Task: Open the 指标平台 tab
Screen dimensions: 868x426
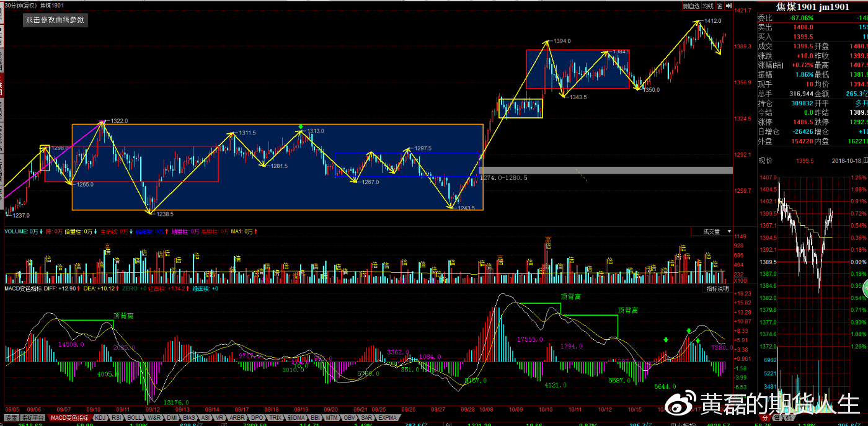Action: (35, 418)
